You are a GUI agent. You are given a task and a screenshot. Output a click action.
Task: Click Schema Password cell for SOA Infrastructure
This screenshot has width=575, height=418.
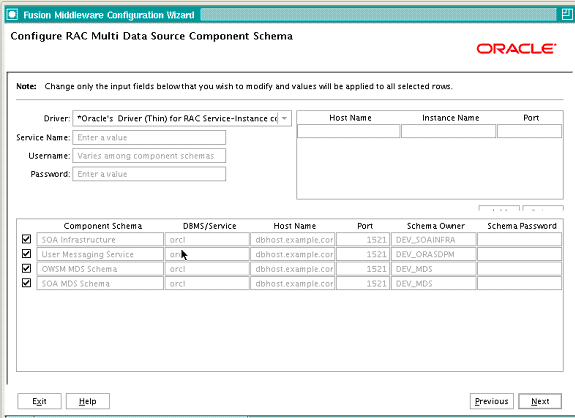[519, 239]
